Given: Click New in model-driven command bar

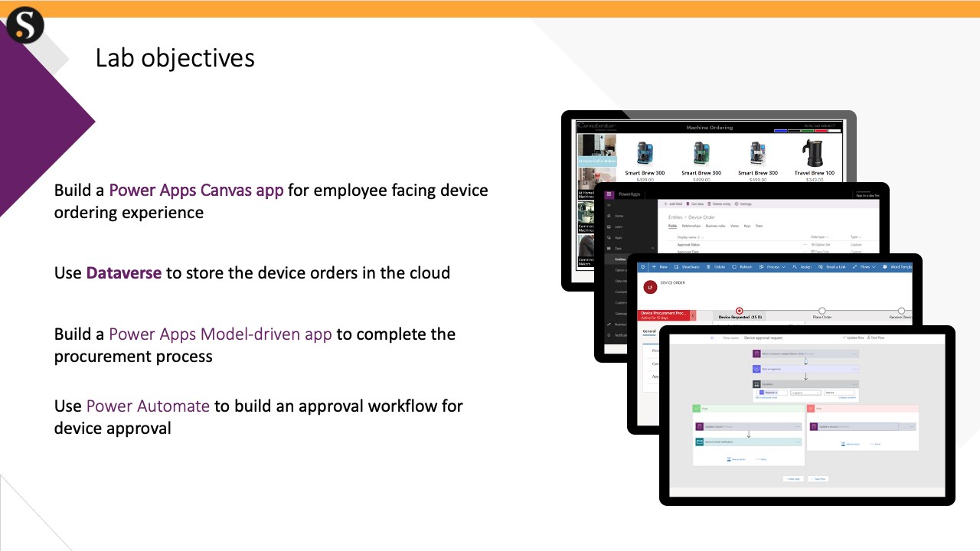Looking at the screenshot, I should [x=660, y=267].
